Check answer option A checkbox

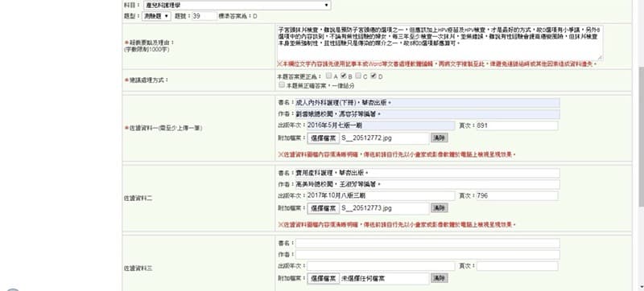(328, 76)
